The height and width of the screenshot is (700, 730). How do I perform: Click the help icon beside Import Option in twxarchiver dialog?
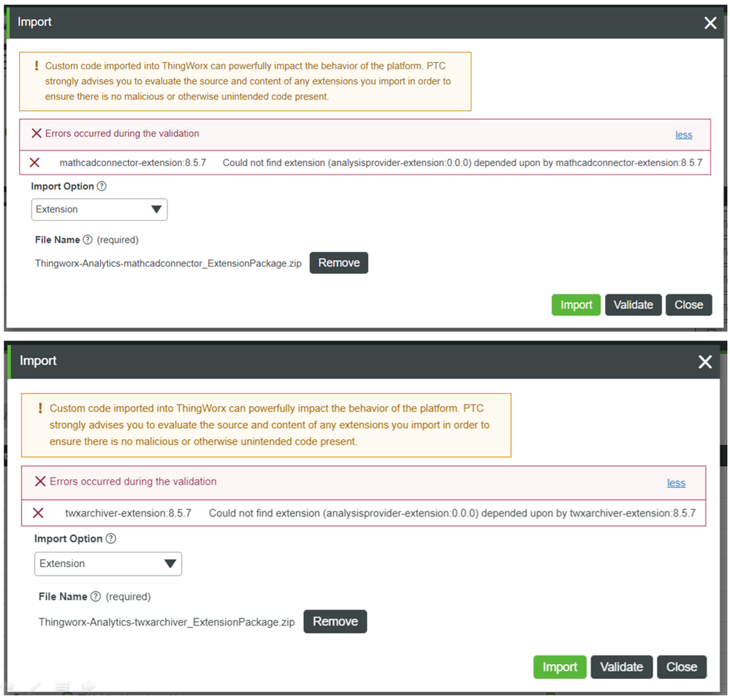tap(110, 539)
